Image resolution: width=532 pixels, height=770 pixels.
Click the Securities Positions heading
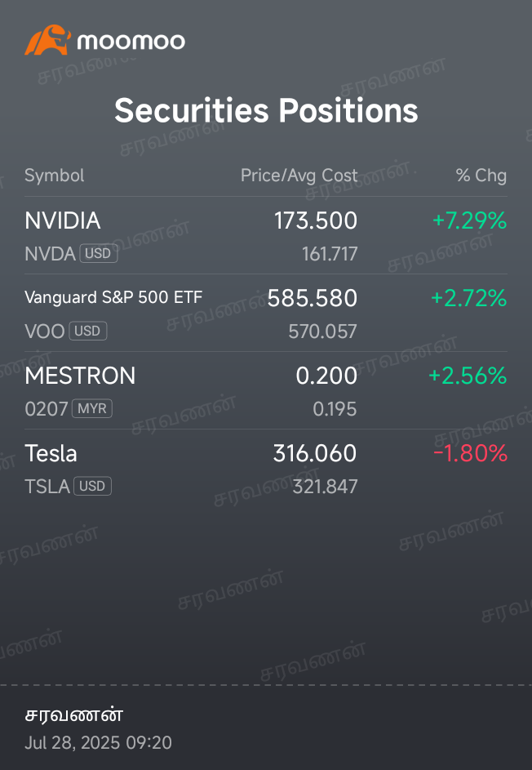(x=266, y=110)
